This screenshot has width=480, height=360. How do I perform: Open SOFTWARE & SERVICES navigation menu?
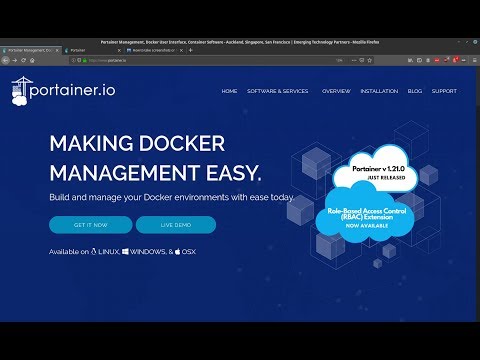tap(278, 91)
